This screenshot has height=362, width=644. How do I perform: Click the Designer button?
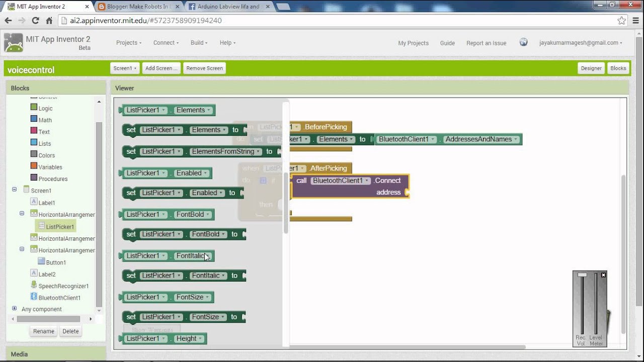(x=591, y=68)
